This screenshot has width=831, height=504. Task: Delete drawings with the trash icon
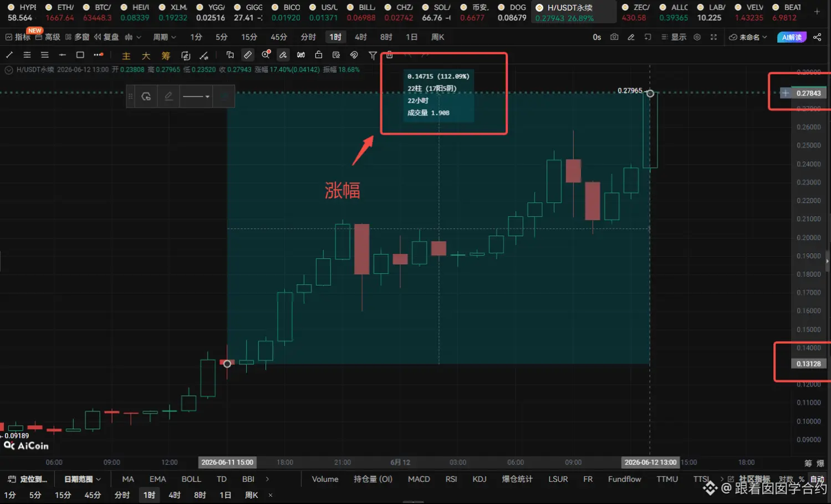click(x=390, y=55)
